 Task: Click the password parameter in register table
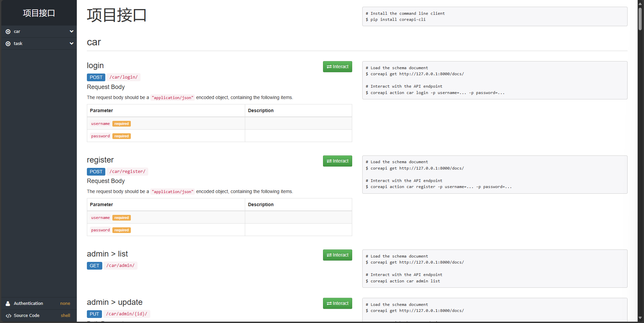click(x=100, y=230)
